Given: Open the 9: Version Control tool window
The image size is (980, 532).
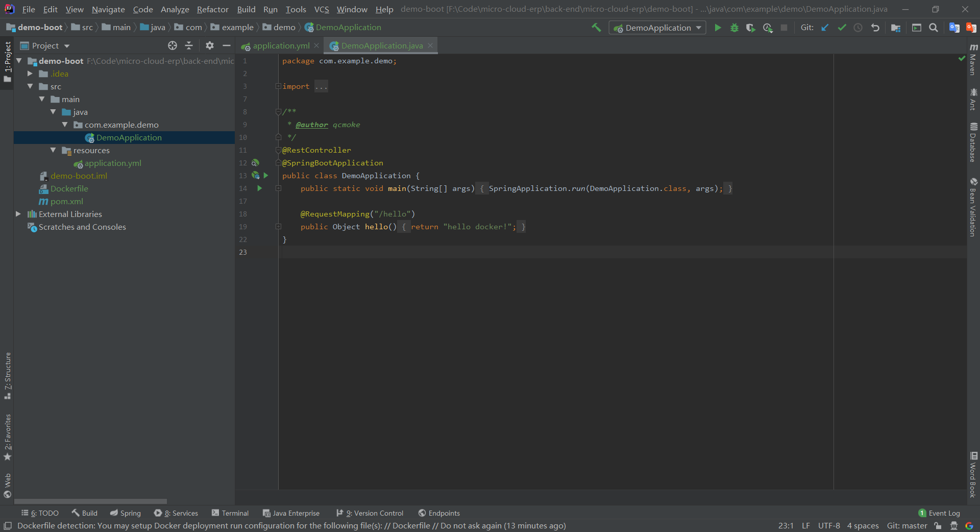Looking at the screenshot, I should [370, 513].
